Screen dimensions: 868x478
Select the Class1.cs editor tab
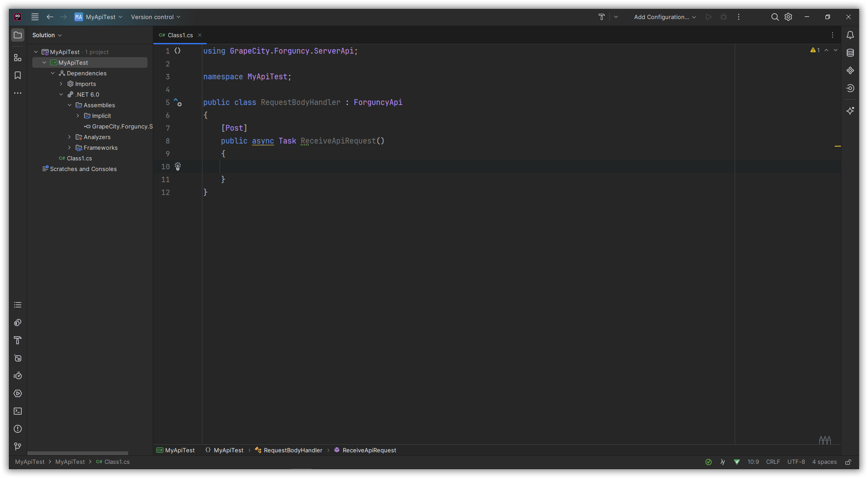[x=180, y=35]
